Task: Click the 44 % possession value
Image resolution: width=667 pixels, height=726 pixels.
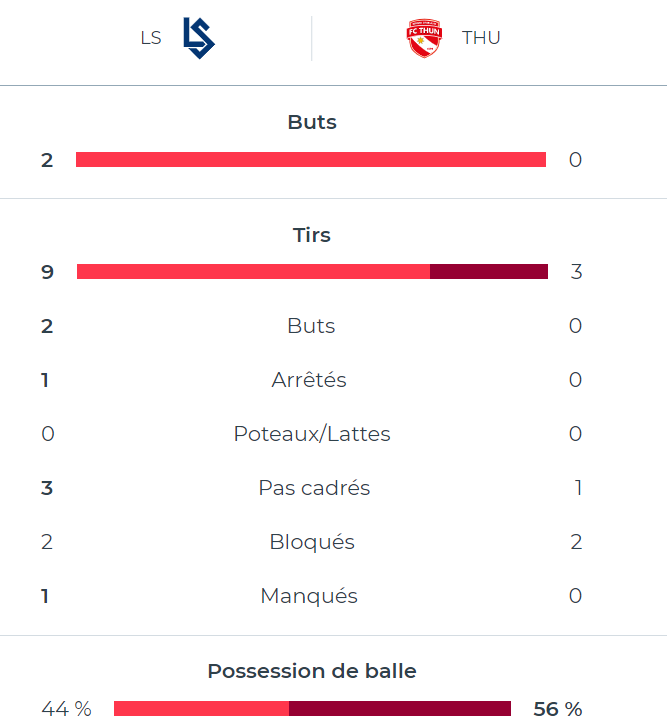Action: tap(67, 709)
